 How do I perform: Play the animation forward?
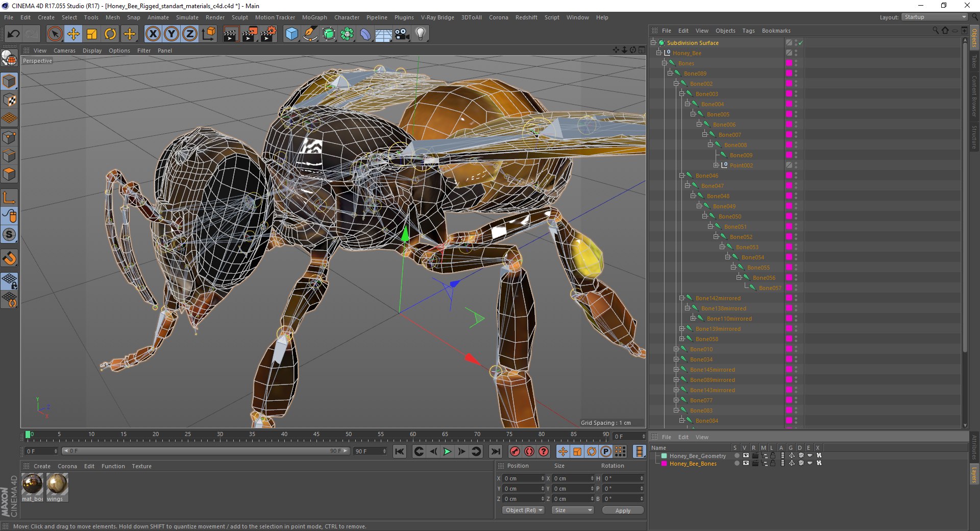click(447, 451)
